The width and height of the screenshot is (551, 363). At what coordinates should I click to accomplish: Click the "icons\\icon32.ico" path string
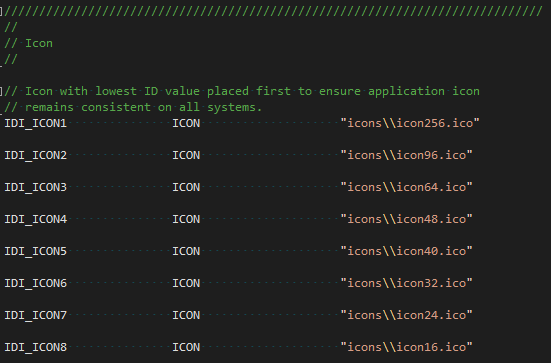(407, 283)
